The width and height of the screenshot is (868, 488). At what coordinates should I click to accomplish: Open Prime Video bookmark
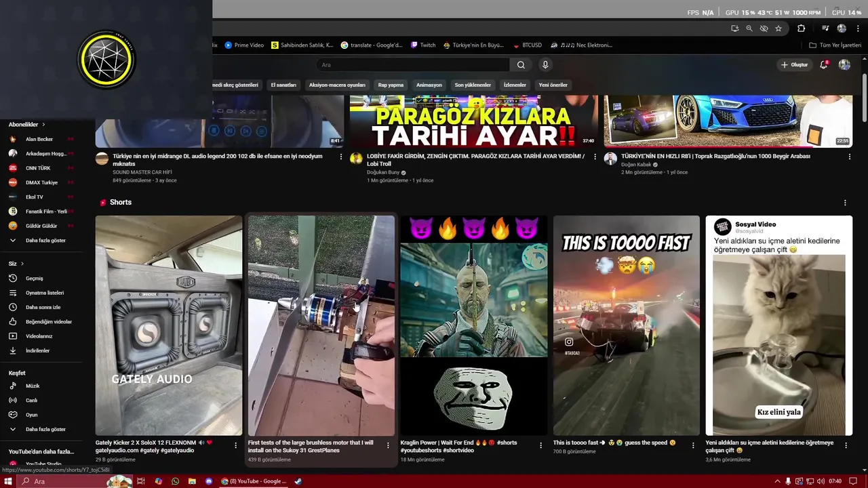coord(244,45)
